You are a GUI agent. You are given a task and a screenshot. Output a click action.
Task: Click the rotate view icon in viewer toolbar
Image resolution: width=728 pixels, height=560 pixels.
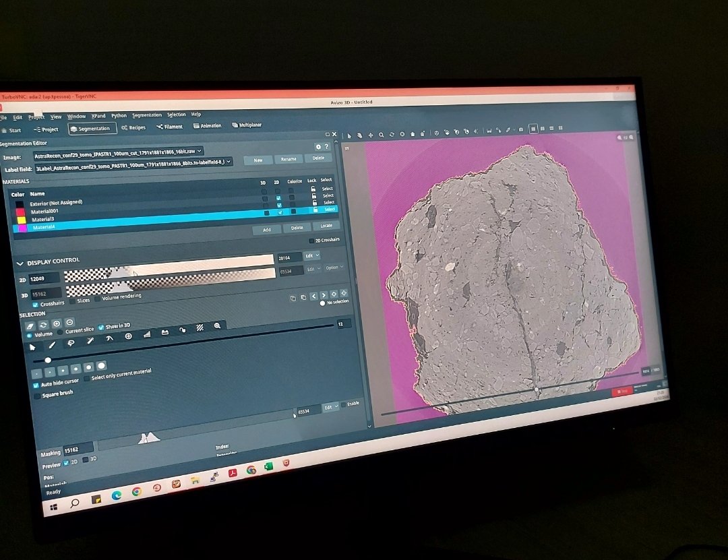coord(392,134)
